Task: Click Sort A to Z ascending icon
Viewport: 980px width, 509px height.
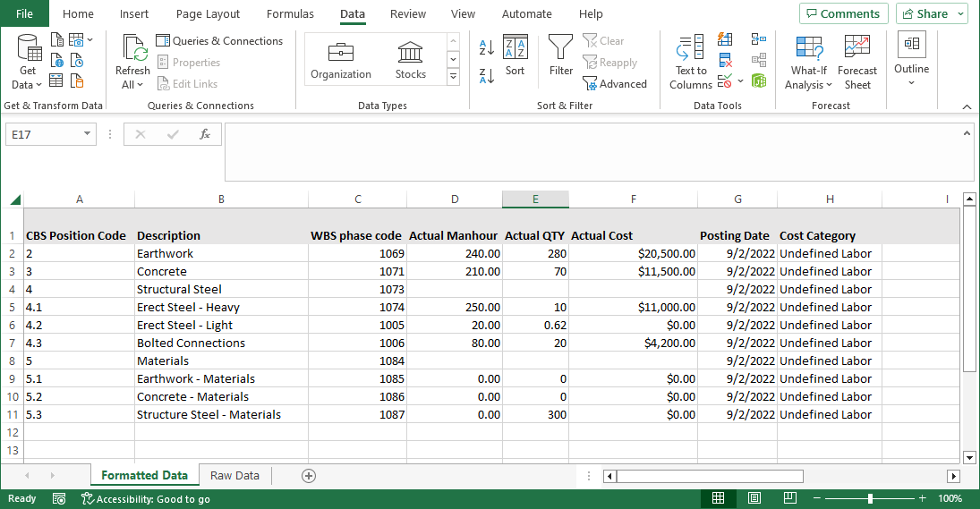Action: tap(487, 48)
